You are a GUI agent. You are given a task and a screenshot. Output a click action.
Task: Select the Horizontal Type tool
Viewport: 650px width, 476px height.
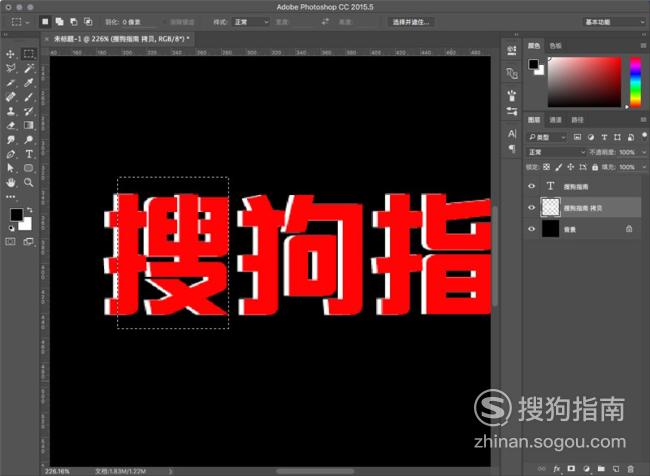(x=29, y=154)
